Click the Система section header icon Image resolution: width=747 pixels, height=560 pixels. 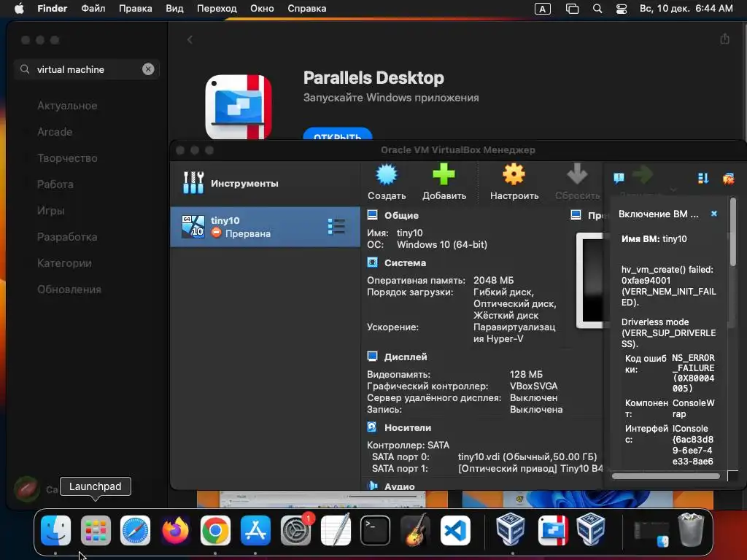(x=373, y=262)
